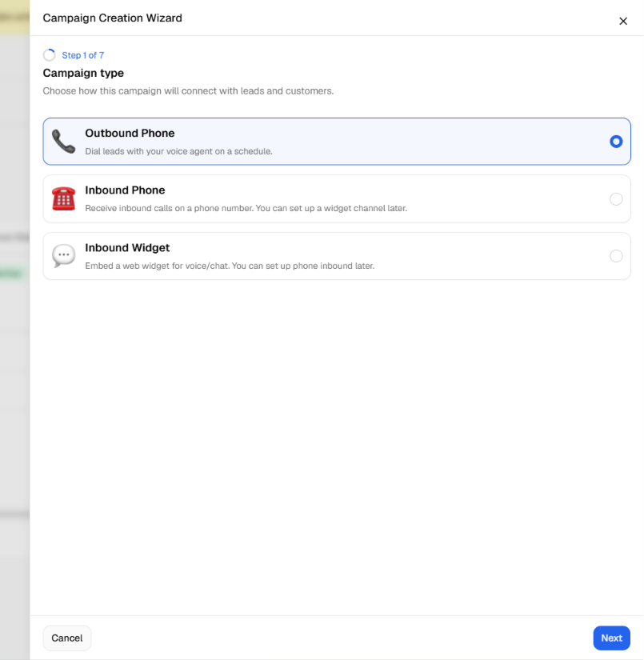This screenshot has height=660, width=644.
Task: Click the "Outbound Phone" card title
Action: tap(130, 133)
